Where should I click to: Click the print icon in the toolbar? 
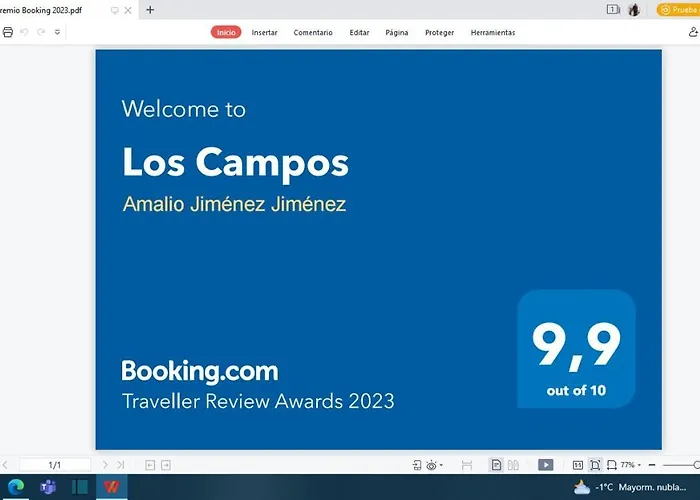click(x=8, y=32)
